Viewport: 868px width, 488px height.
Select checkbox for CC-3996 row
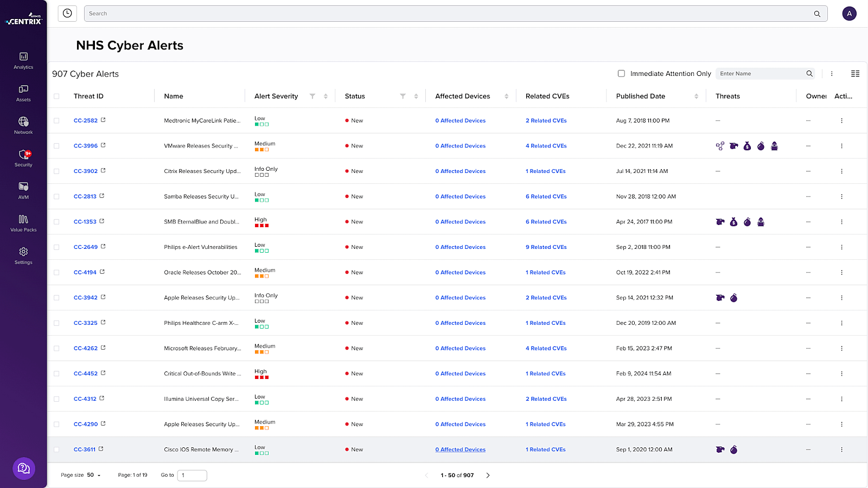pyautogui.click(x=56, y=146)
